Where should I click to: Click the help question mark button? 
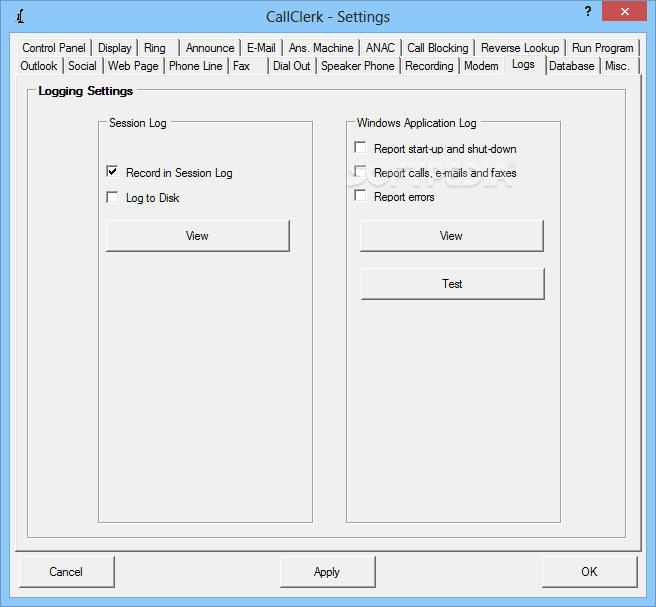point(588,12)
